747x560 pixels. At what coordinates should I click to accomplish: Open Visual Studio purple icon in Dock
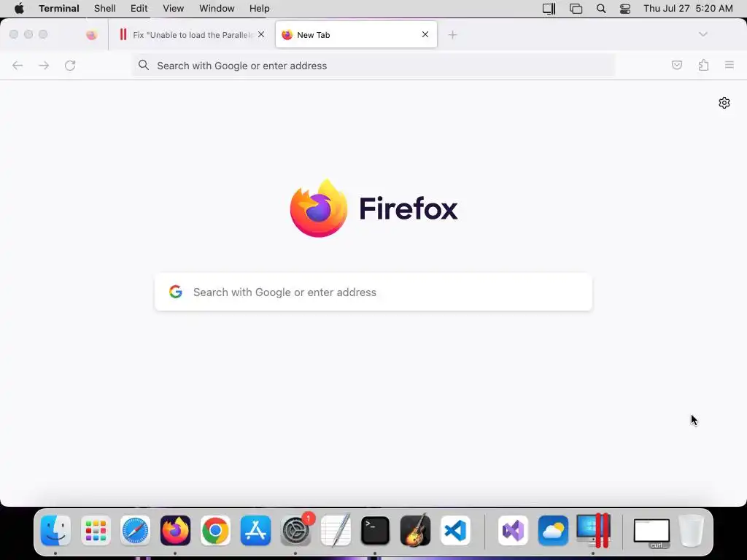pyautogui.click(x=513, y=530)
